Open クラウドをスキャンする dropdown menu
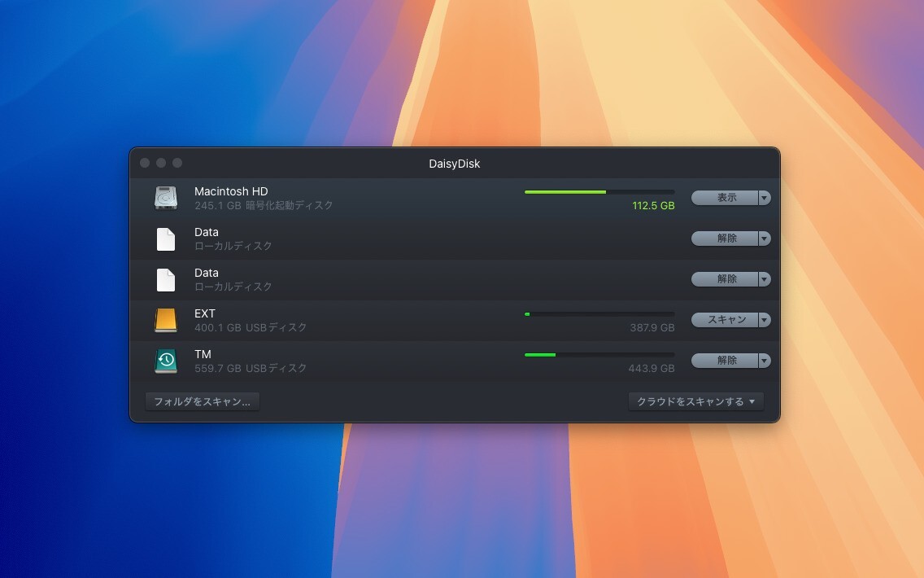The width and height of the screenshot is (924, 578). pyautogui.click(x=696, y=401)
